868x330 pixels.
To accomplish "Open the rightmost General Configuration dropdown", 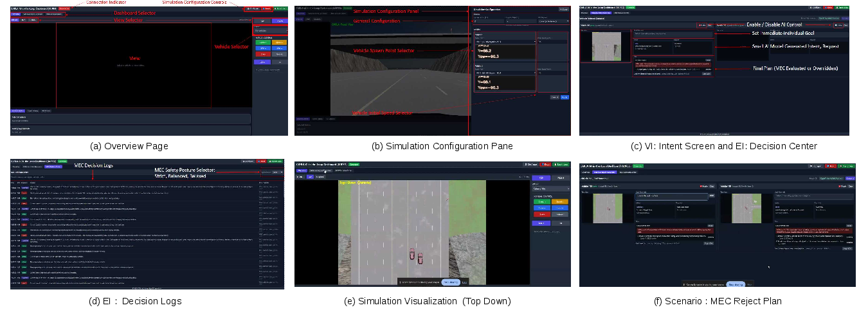I will (x=553, y=21).
